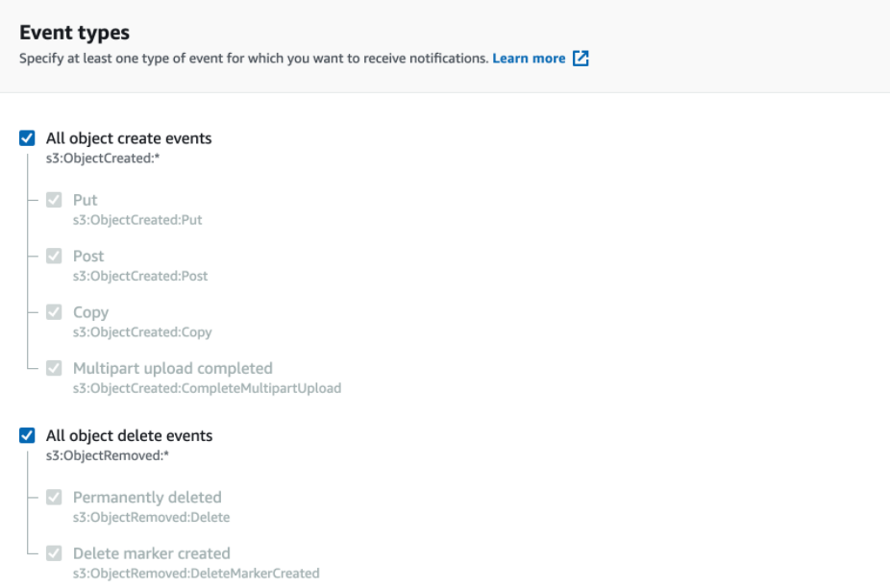This screenshot has height=588, width=890.
Task: Click the s3:ObjectCreated:CompleteMultipartUpload description text
Action: (x=208, y=388)
